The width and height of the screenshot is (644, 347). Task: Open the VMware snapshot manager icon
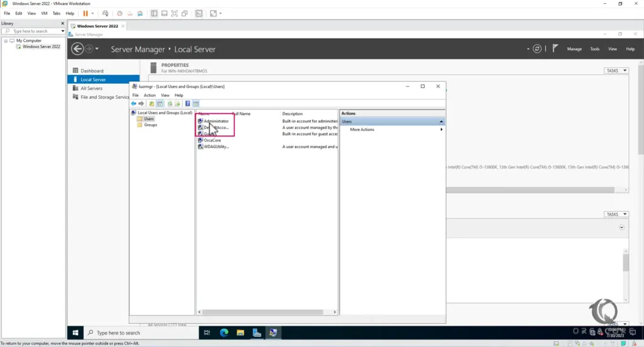coord(140,13)
